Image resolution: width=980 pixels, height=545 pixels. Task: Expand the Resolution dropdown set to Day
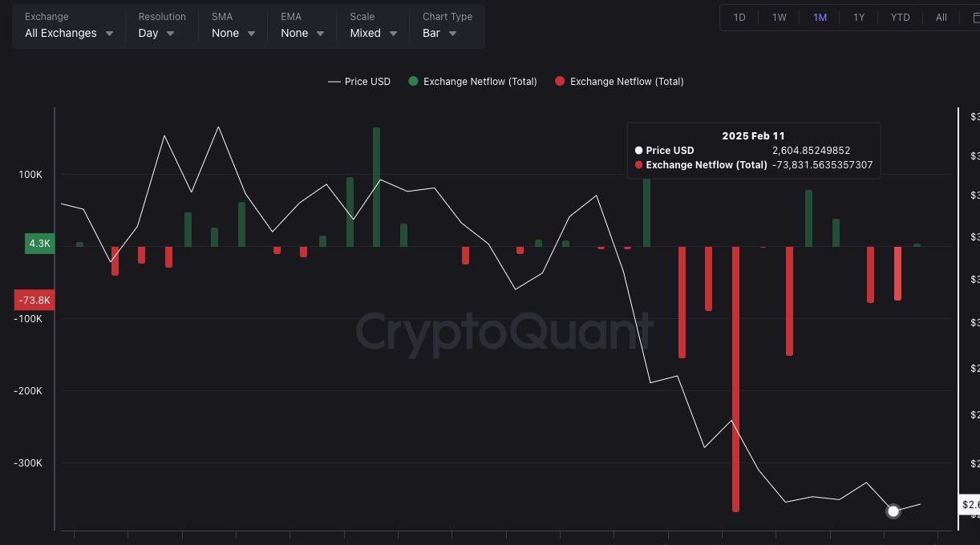156,33
